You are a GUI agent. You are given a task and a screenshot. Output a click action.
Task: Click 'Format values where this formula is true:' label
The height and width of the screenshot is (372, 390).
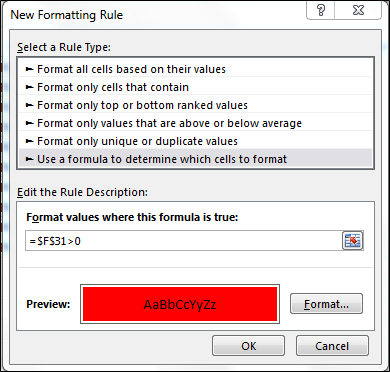click(x=132, y=217)
